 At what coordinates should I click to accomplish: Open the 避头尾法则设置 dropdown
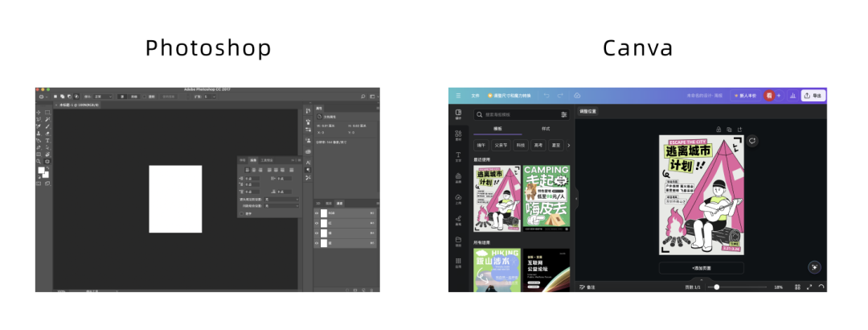point(281,199)
